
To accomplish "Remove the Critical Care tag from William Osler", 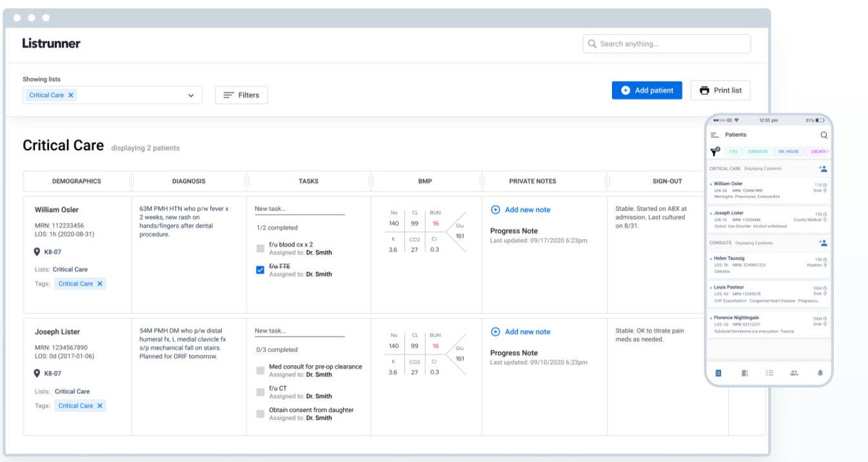I will click(100, 284).
